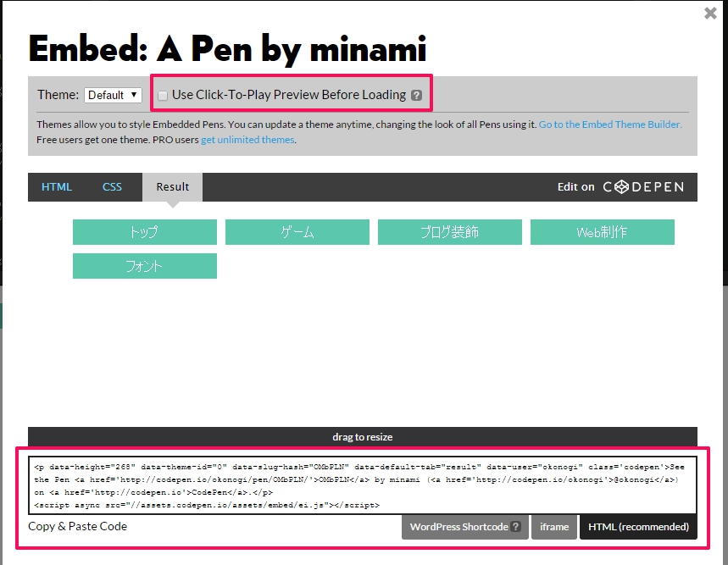Select the iframe code option
Viewport: 728px width, 565px height.
[x=554, y=527]
